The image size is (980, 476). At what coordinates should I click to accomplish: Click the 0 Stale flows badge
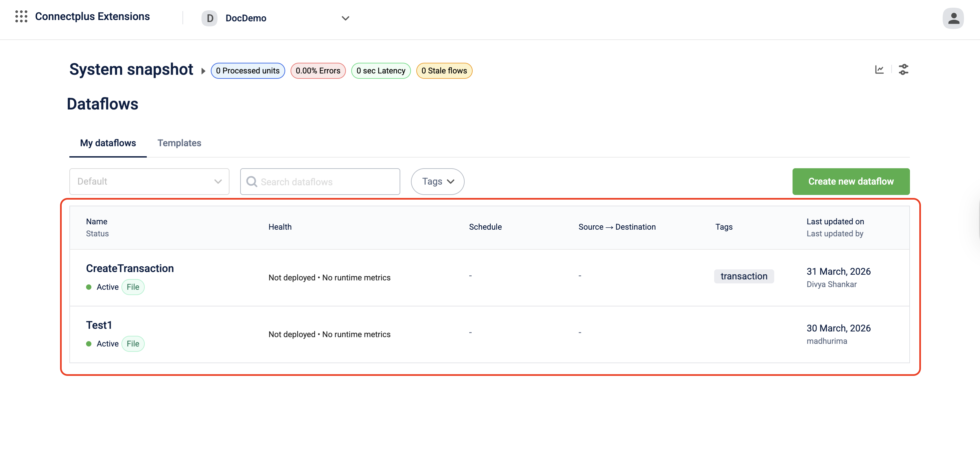[x=444, y=71]
